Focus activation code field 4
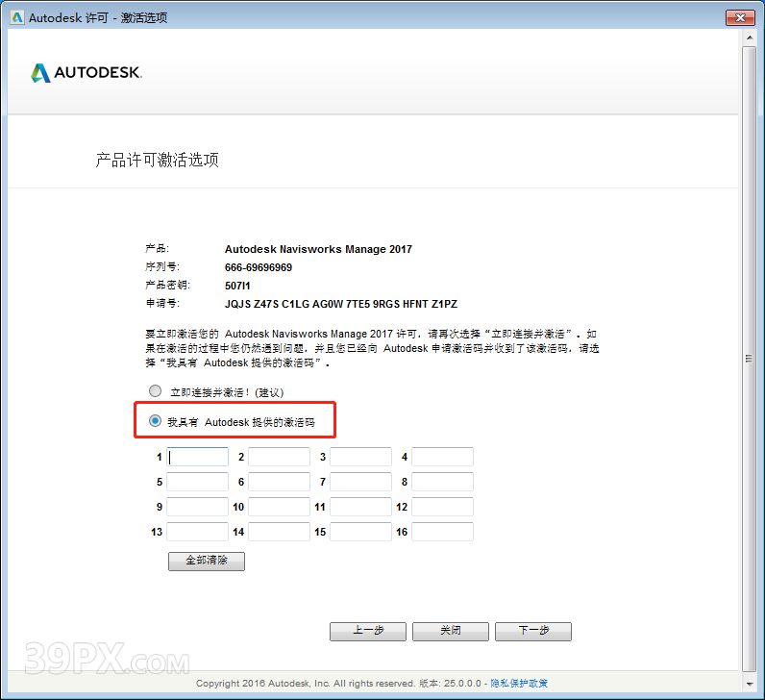 click(442, 458)
